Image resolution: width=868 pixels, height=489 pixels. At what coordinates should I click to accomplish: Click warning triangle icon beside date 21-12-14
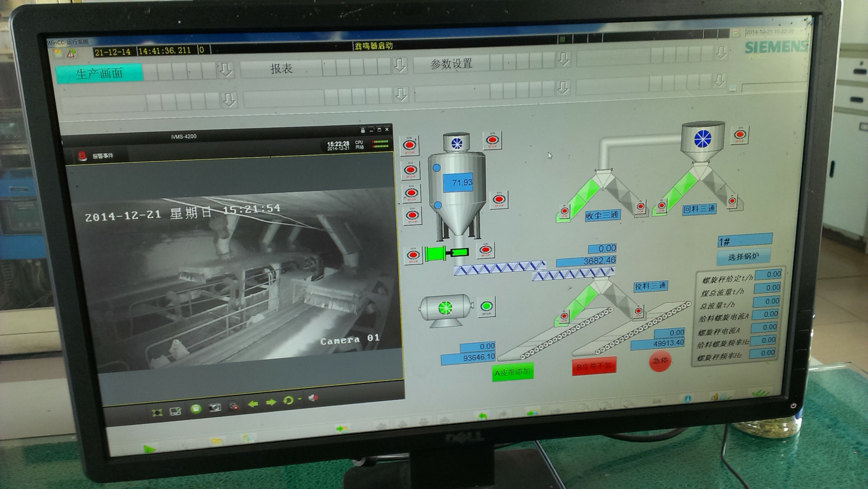(x=71, y=53)
